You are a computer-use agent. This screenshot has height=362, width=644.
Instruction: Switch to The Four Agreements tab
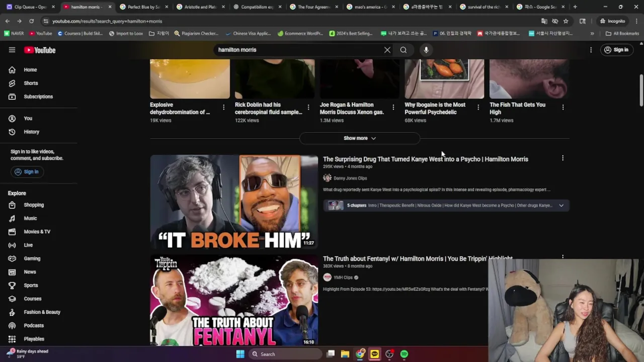click(x=313, y=7)
